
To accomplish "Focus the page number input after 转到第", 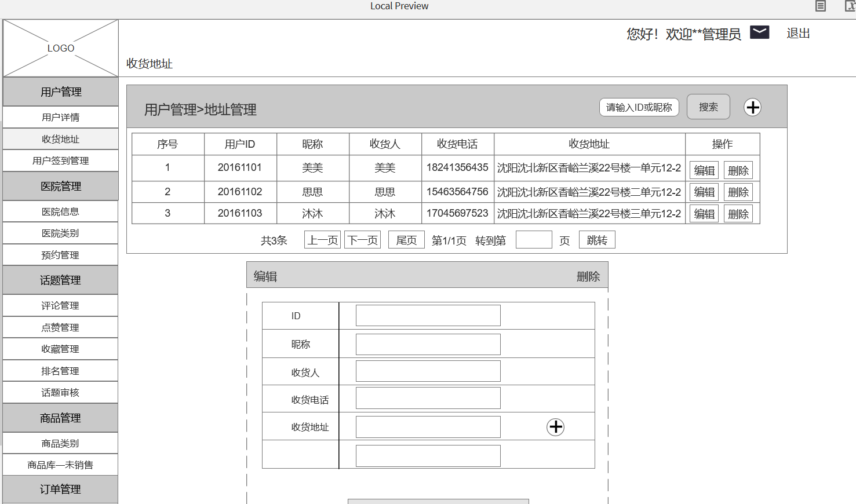I will pos(534,240).
